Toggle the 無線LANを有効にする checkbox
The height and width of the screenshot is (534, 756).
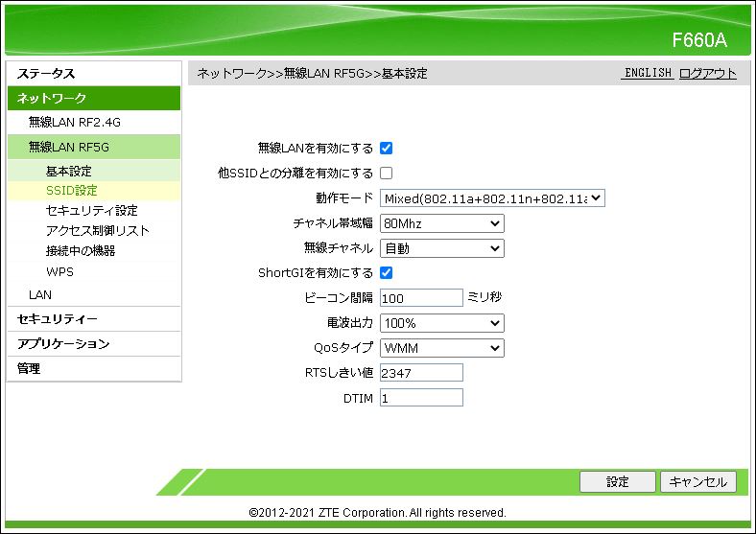(387, 148)
